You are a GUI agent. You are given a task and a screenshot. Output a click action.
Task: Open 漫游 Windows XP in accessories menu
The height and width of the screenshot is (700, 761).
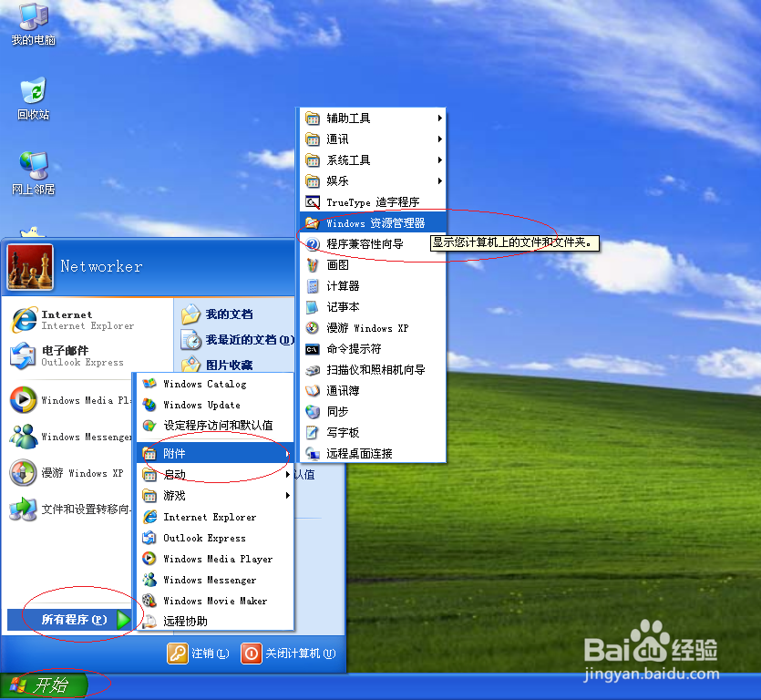[373, 328]
